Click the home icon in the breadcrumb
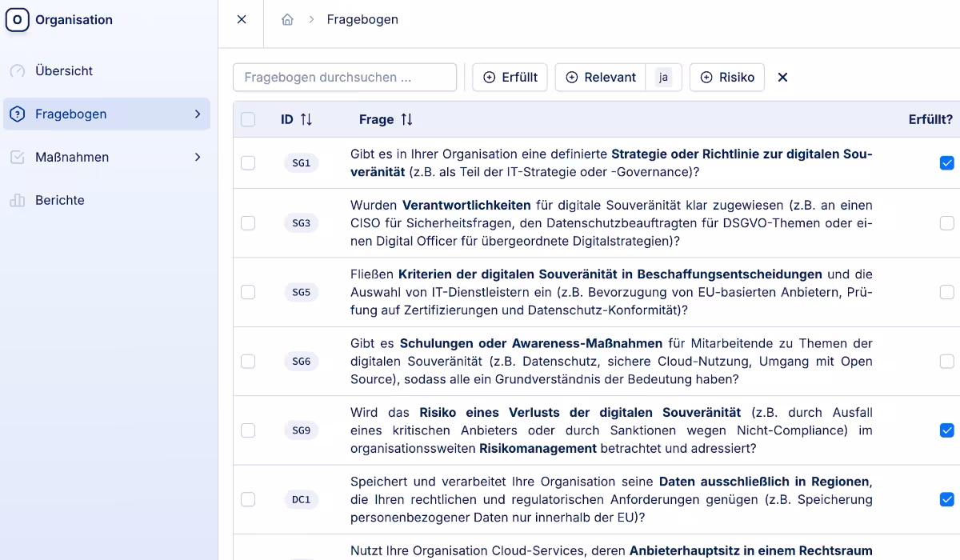This screenshot has width=960, height=560. (x=287, y=19)
